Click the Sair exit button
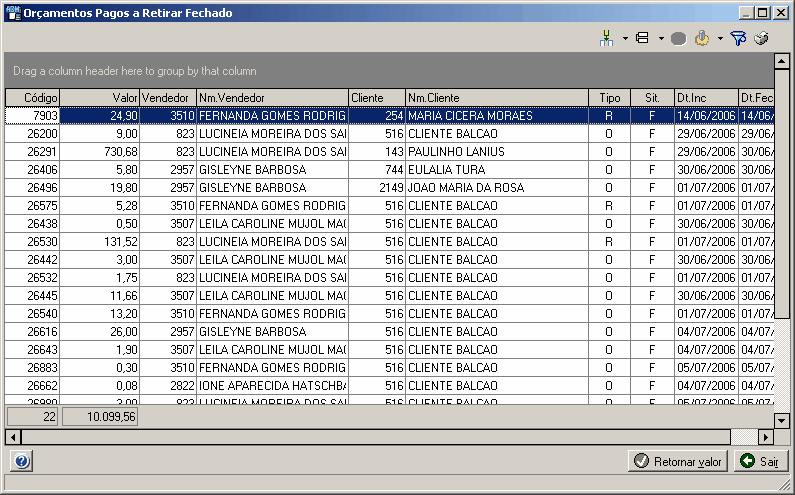795x495 pixels. 760,461
